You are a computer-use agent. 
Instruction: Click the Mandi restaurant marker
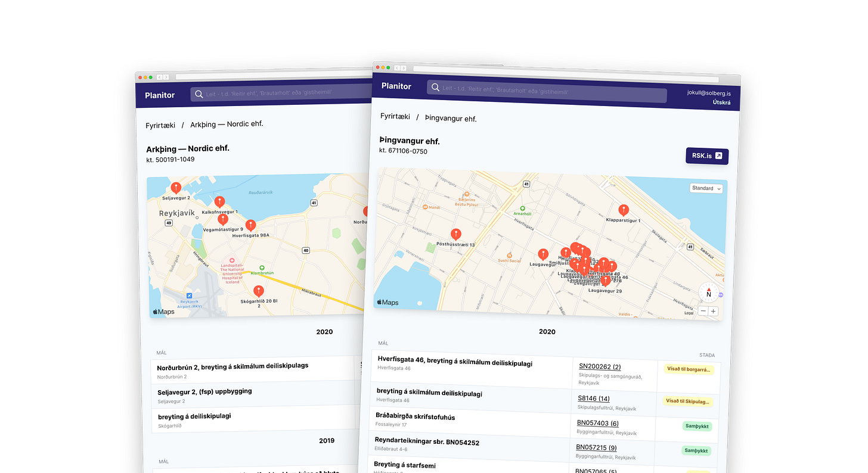pos(425,207)
